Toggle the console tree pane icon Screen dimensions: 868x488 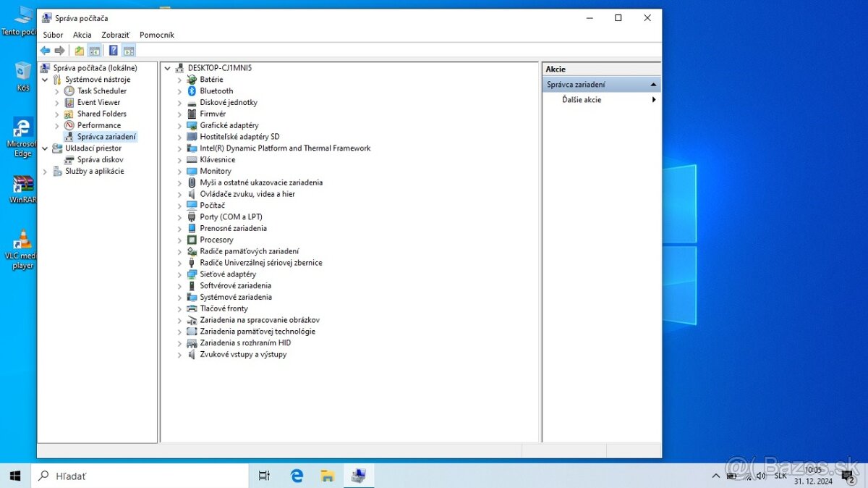[95, 50]
